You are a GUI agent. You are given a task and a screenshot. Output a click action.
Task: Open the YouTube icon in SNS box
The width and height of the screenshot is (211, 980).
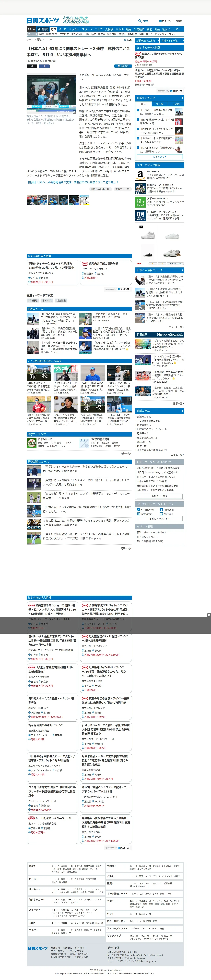161,514
